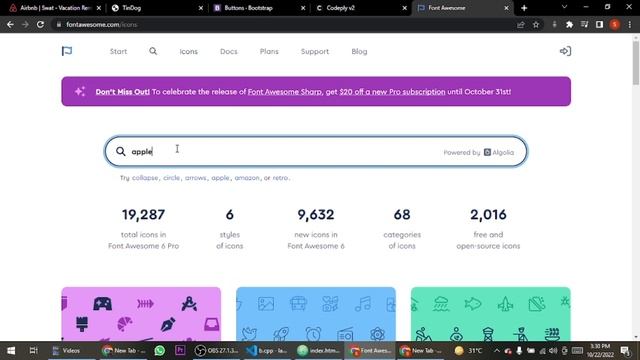
Task: Open the Chrome extensions puzzle icon
Action: coord(569,25)
